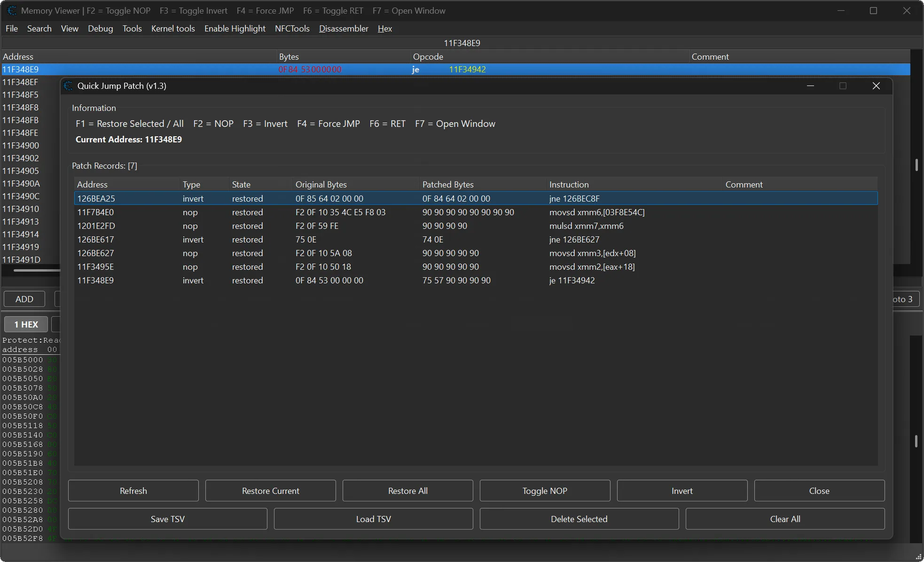Viewport: 924px width, 562px height.
Task: Select disassembler address 11F3490A
Action: (21, 183)
